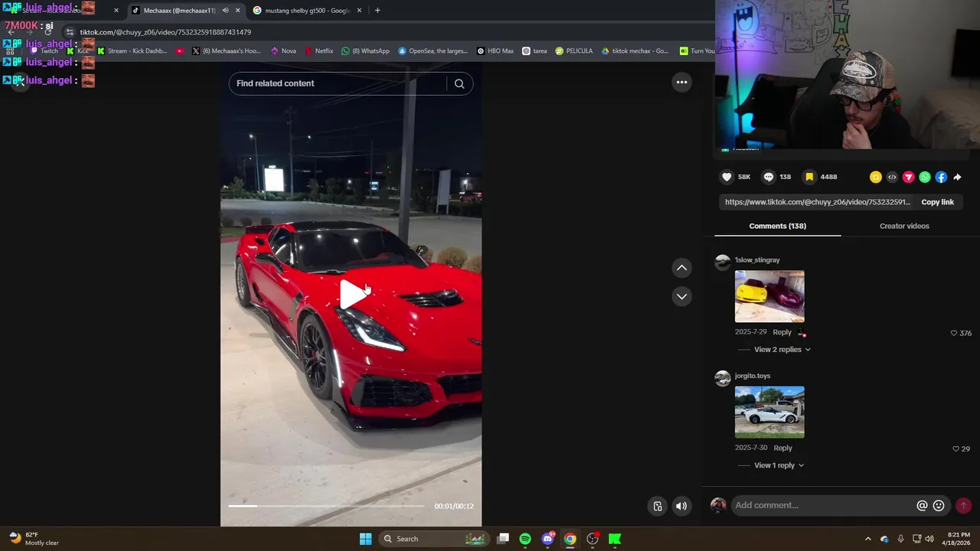
Task: Open the tarea bookmark
Action: pyautogui.click(x=534, y=51)
